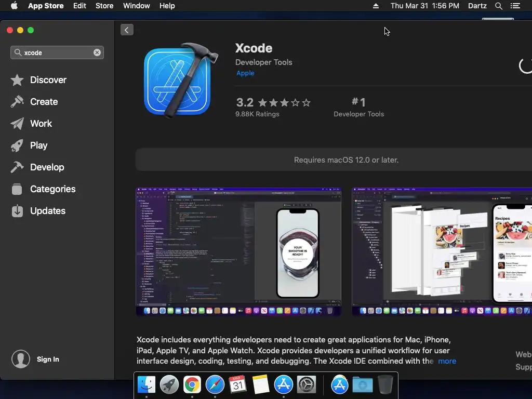Click the Dartz user name in menu bar

point(477,6)
